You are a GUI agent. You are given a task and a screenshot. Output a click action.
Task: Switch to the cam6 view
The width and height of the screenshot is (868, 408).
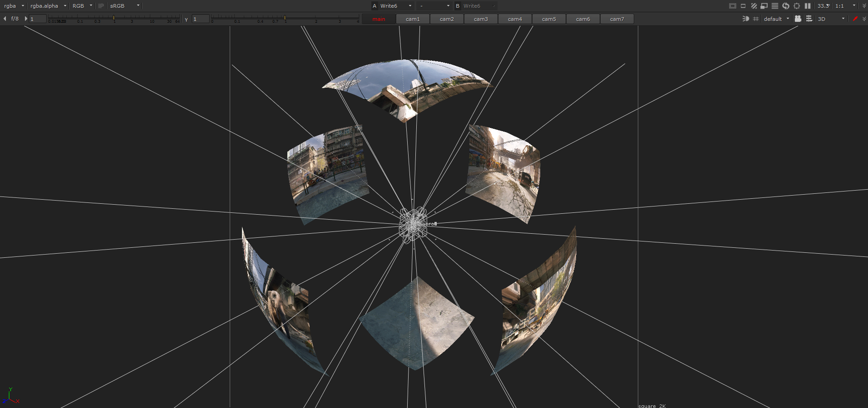click(583, 19)
